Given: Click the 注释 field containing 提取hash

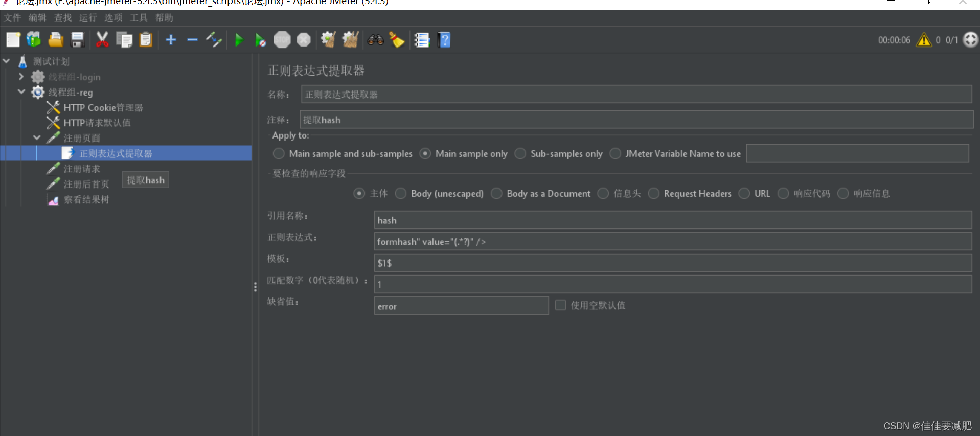Looking at the screenshot, I should (636, 120).
